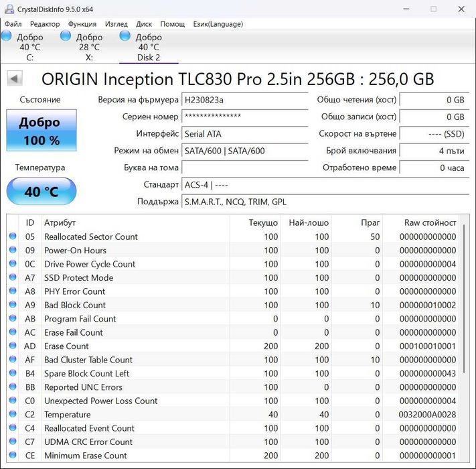This screenshot has width=476, height=469.
Task: Click the firmware version field H230823a
Action: coord(244,100)
